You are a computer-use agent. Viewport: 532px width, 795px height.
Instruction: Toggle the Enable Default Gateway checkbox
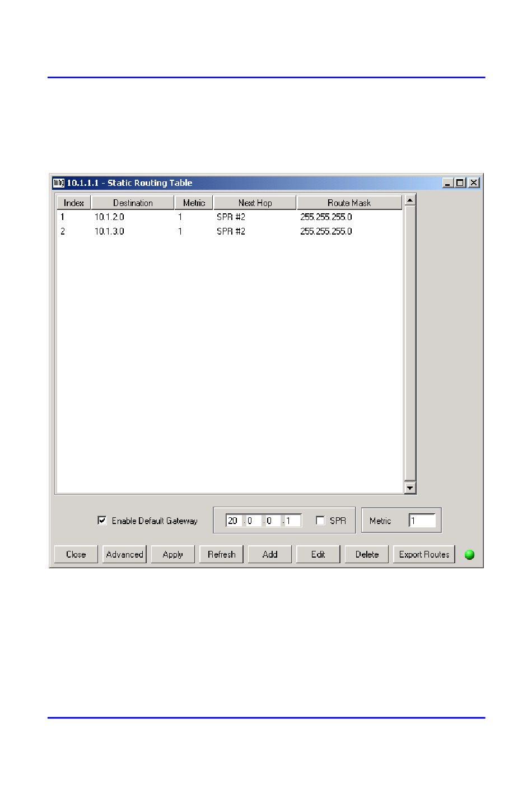pyautogui.click(x=102, y=521)
